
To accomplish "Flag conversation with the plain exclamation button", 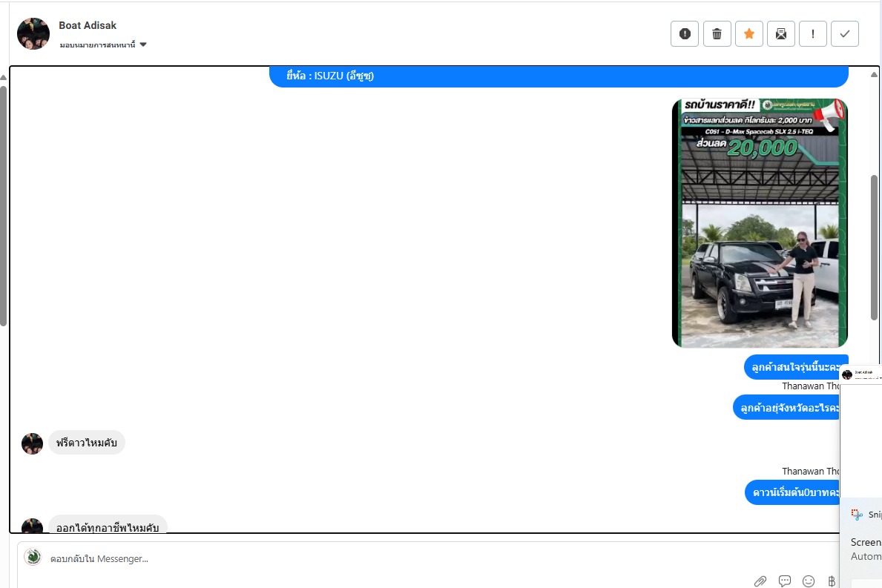I will 813,33.
